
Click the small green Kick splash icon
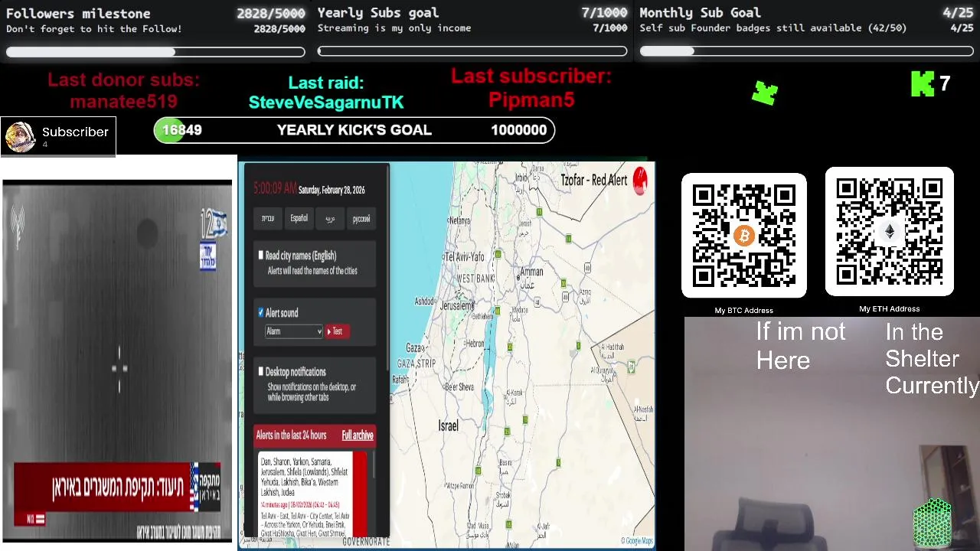pos(765,93)
